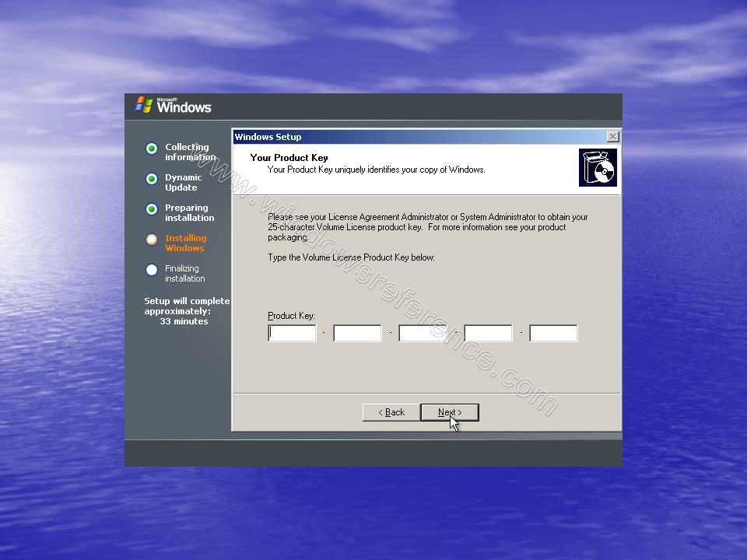Click the 'Your Product Key' heading
747x560 pixels.
[x=289, y=158]
